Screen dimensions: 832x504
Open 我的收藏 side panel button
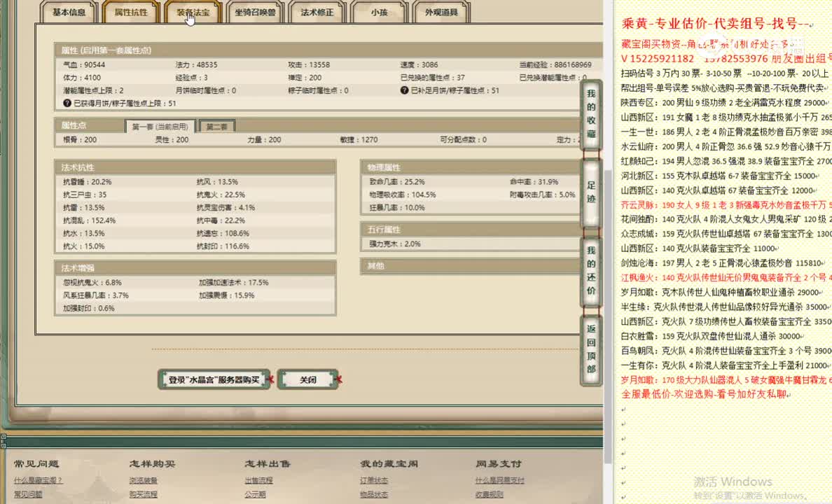pos(590,114)
